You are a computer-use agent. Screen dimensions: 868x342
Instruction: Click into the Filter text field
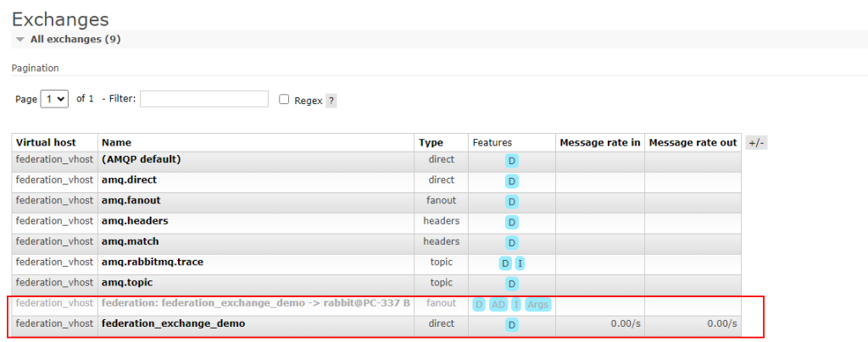[x=204, y=99]
